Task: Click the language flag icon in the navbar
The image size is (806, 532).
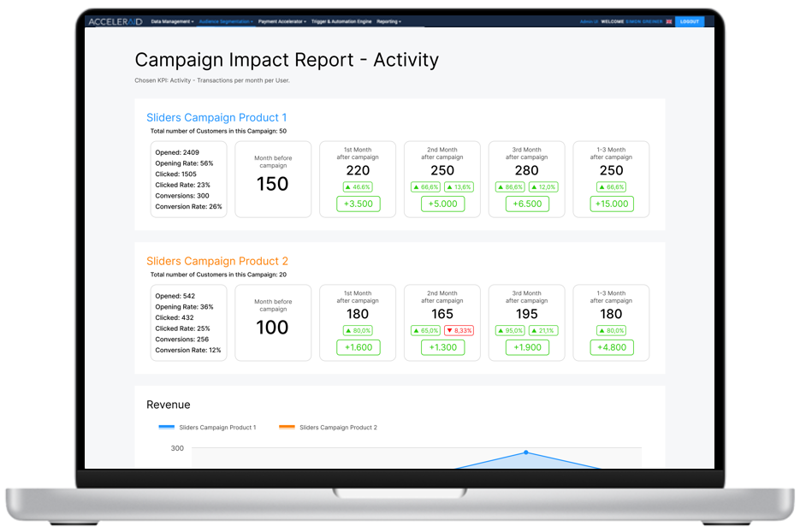Action: pos(668,21)
